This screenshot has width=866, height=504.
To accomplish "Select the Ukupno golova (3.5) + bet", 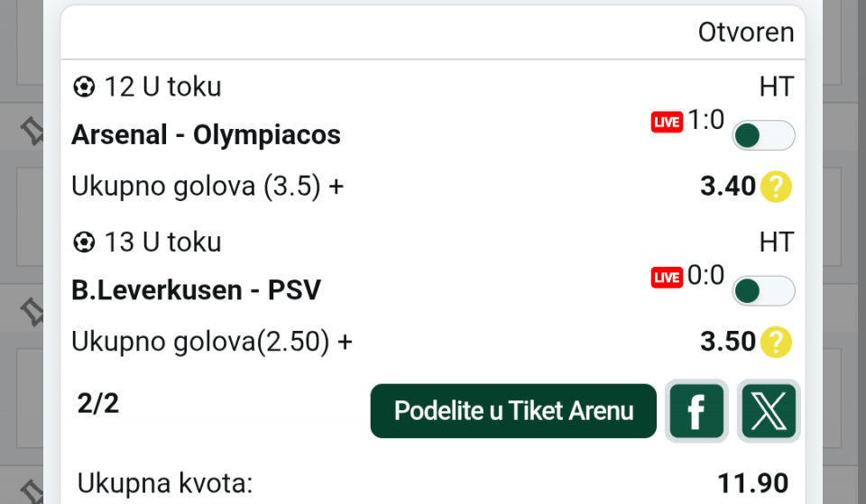I will tap(207, 187).
